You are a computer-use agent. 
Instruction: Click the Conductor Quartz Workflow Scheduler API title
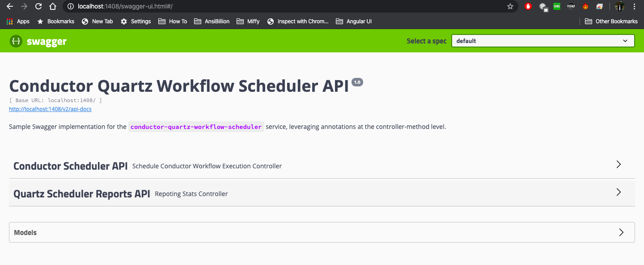(179, 86)
